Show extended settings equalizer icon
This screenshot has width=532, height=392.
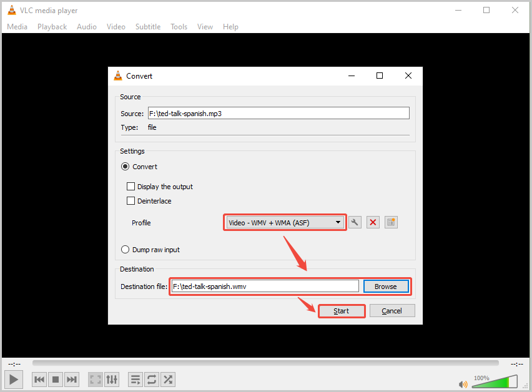(x=112, y=380)
